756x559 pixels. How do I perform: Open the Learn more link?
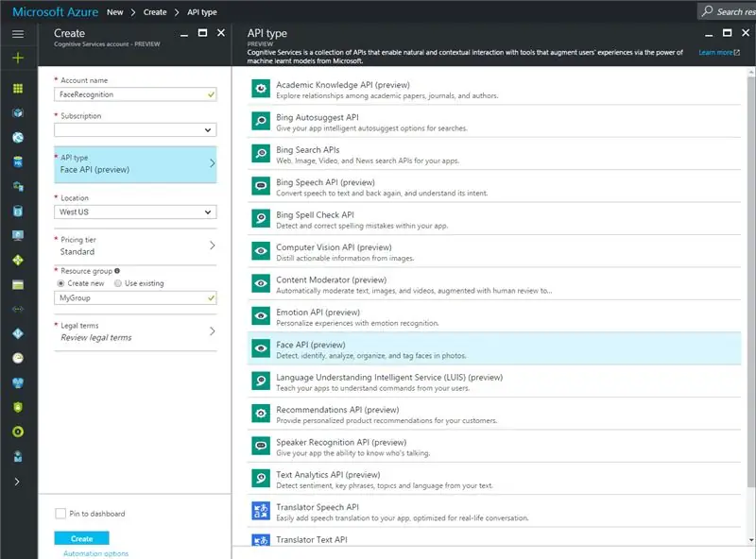point(719,53)
